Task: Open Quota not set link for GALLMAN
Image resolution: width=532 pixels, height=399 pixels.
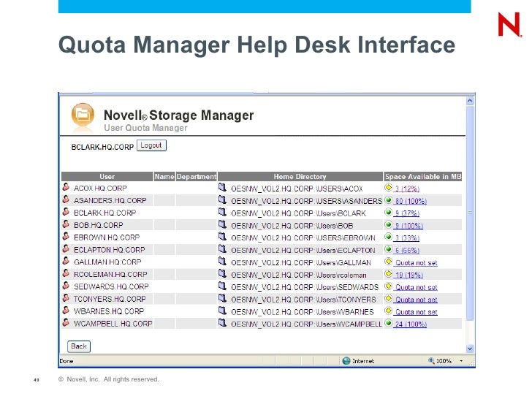Action: pos(417,262)
